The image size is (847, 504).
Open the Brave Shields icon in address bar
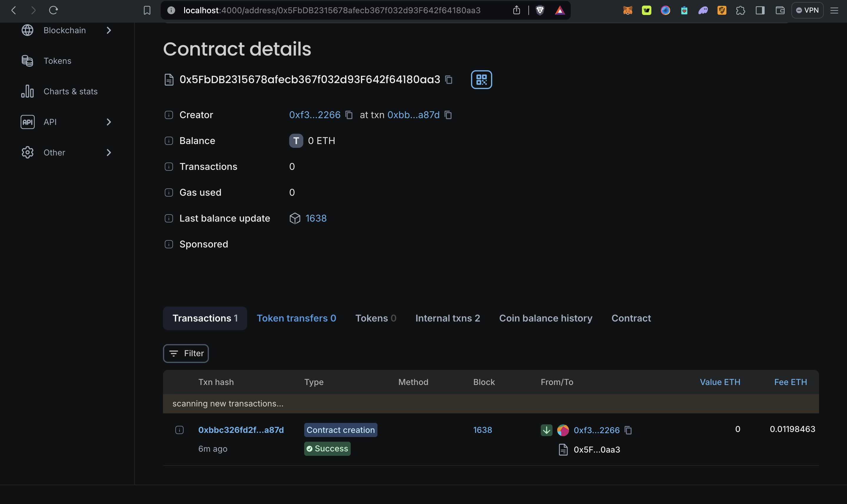(540, 10)
